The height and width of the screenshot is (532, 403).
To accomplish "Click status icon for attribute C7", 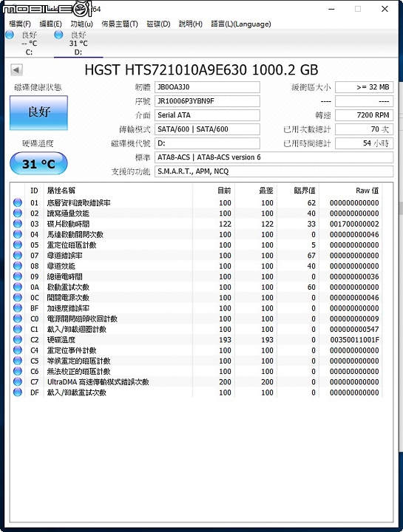I will [x=18, y=382].
